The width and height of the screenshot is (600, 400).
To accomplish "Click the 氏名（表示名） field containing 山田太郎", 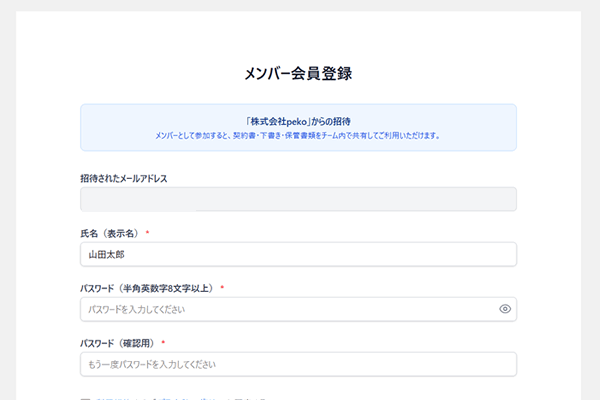I will (x=298, y=254).
